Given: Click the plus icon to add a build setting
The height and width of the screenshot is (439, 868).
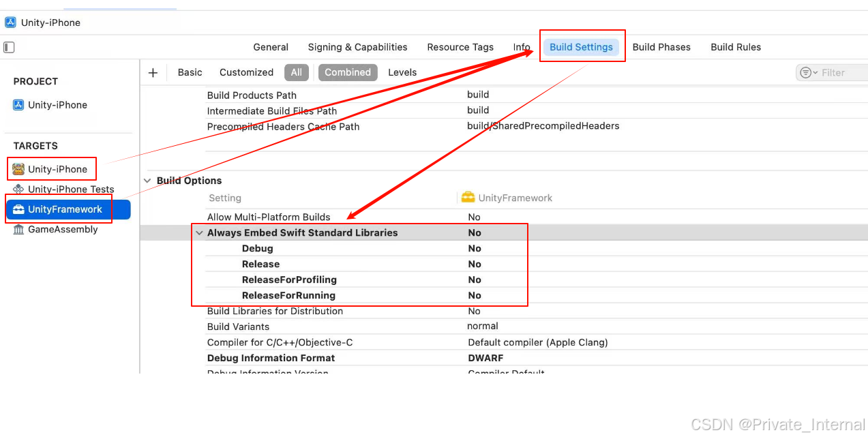Looking at the screenshot, I should click(x=153, y=72).
